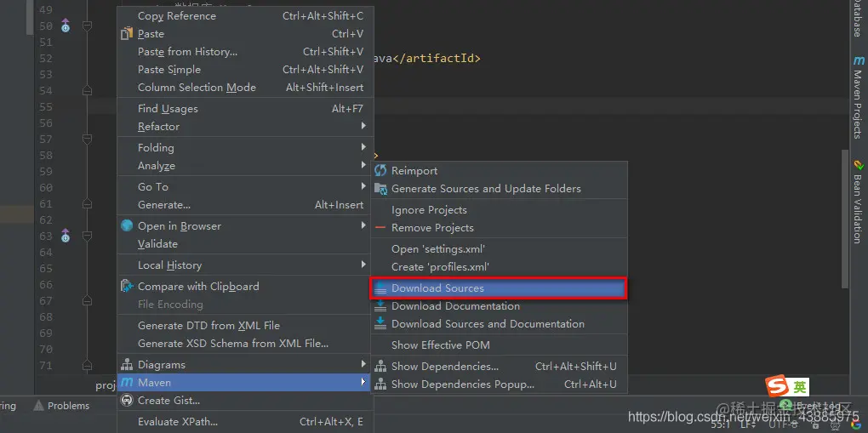This screenshot has height=433, width=868.
Task: Enable Column Selection Mode
Action: [245, 87]
